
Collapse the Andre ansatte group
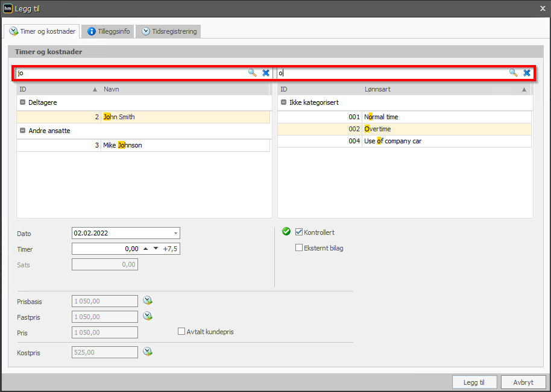(x=23, y=131)
